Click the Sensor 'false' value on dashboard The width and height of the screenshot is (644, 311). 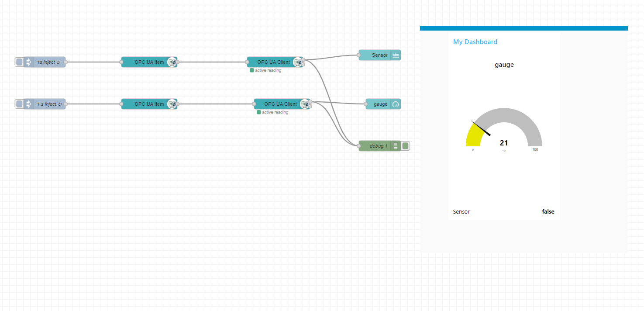pos(548,212)
